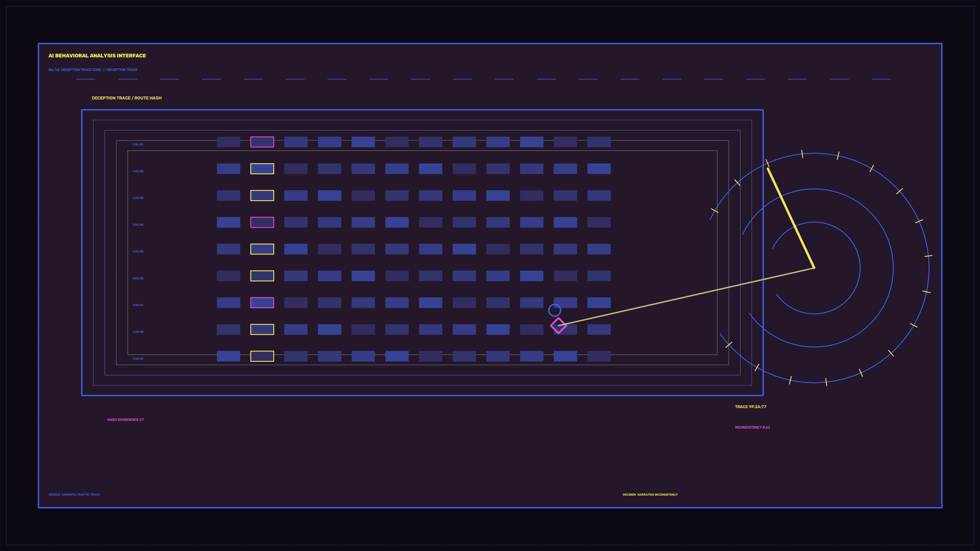Select the yellow-outlined cell in row CUE-05
This screenshot has height=551, width=980.
click(262, 249)
